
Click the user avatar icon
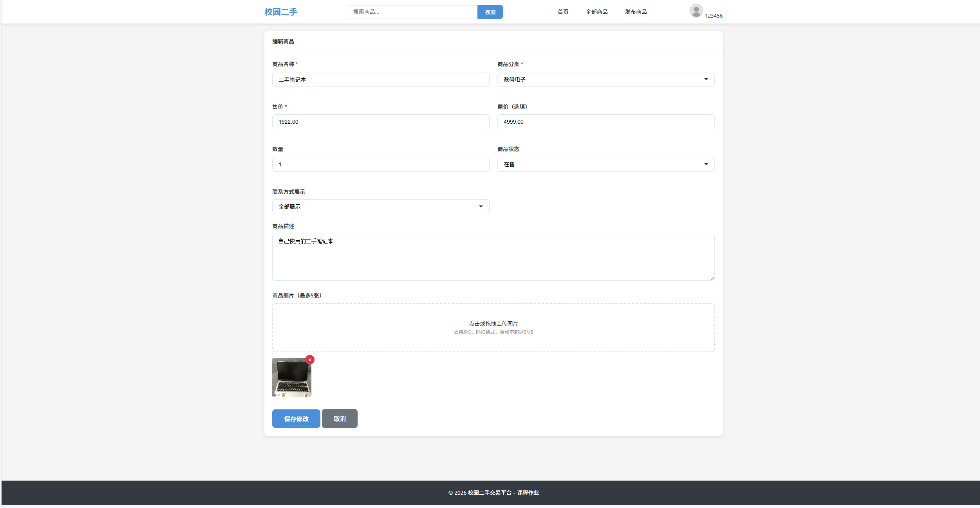click(x=696, y=11)
